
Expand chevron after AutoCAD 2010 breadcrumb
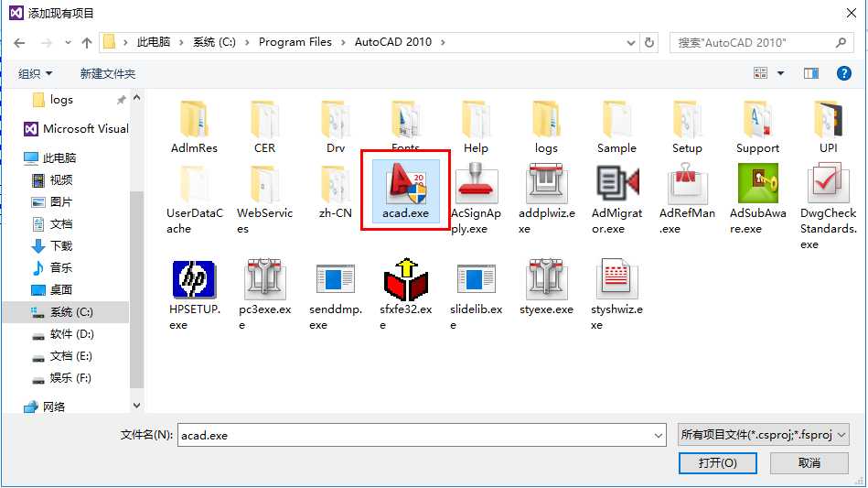pyautogui.click(x=443, y=43)
